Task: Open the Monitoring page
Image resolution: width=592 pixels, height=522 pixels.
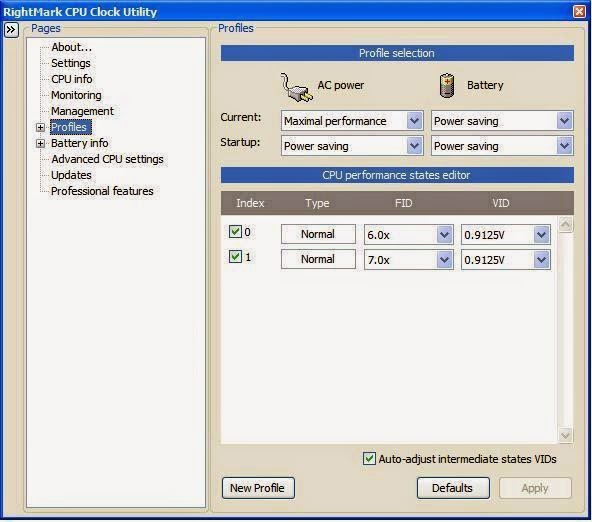Action: tap(76, 95)
